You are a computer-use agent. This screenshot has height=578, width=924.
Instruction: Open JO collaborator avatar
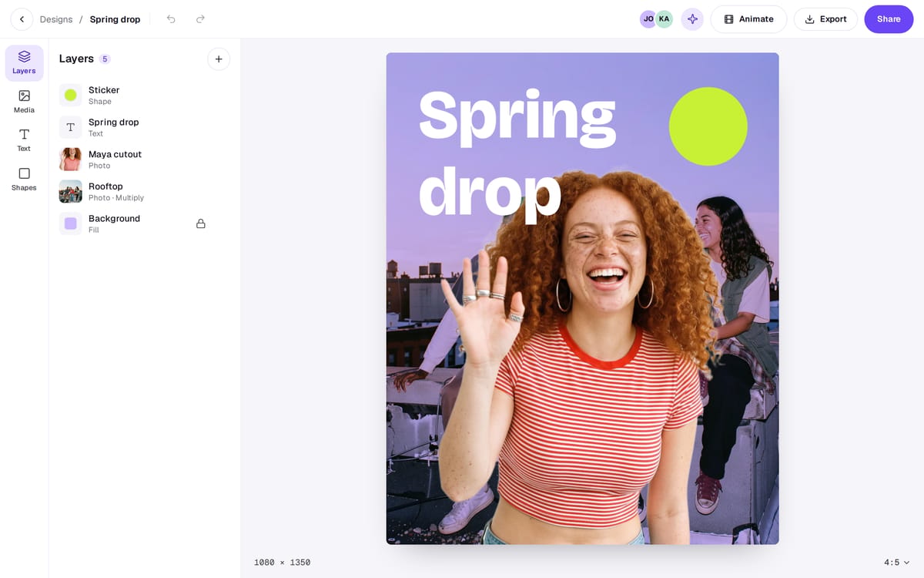pyautogui.click(x=648, y=19)
